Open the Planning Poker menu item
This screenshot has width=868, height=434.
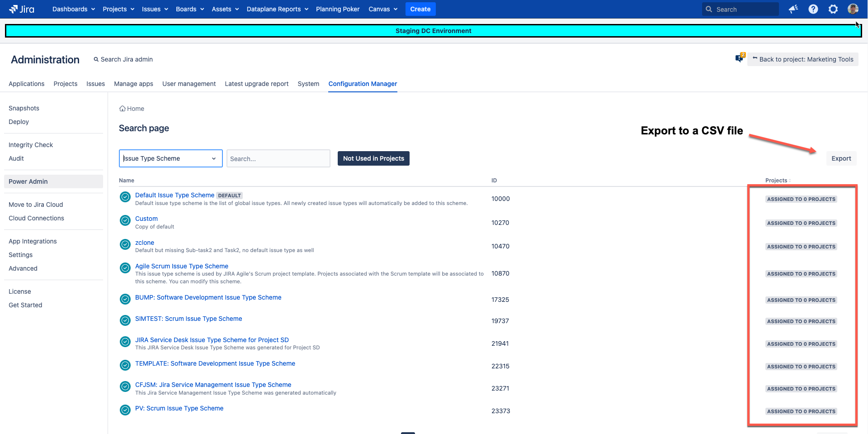pyautogui.click(x=338, y=9)
